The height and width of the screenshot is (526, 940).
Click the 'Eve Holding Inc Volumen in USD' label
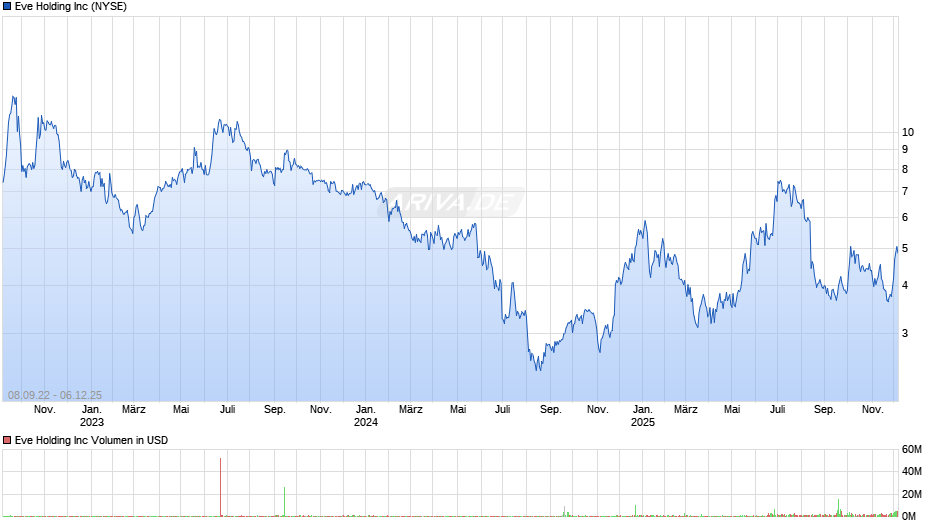click(x=91, y=440)
